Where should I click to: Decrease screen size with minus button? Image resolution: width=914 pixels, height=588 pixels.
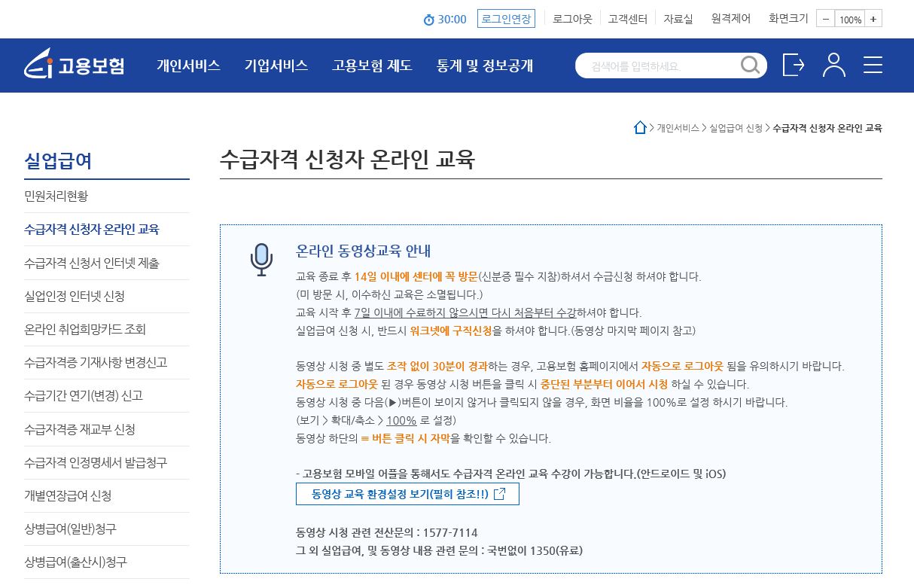tap(825, 20)
